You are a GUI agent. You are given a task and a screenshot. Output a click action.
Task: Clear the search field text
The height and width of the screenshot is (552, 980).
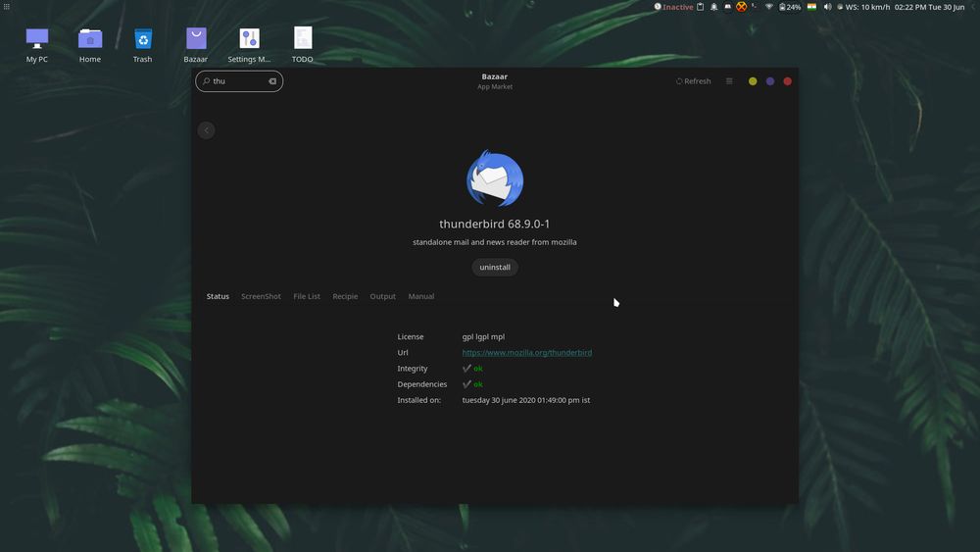click(x=272, y=81)
